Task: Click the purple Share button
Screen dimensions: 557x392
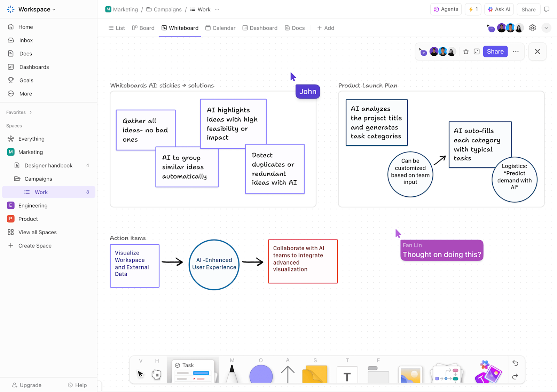Action: [495, 52]
